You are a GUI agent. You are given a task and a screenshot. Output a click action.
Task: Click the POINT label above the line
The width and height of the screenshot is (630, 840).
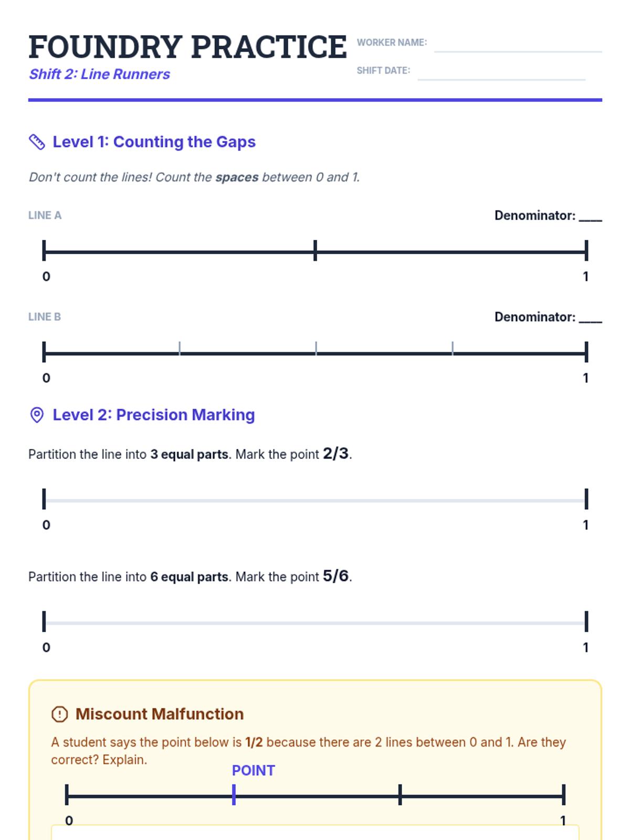253,770
